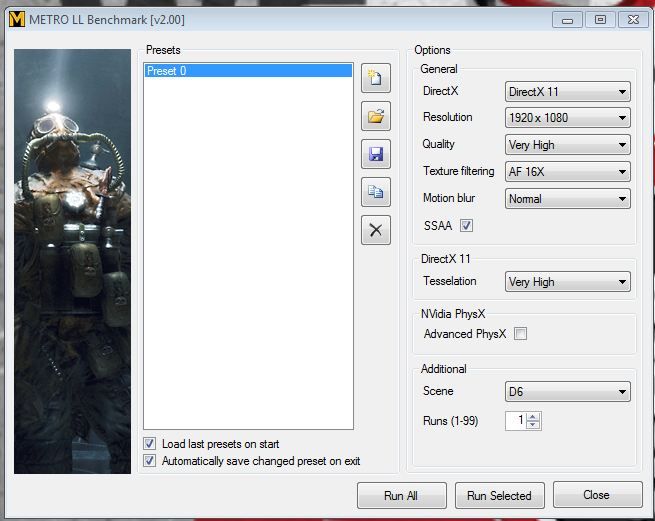Click the delete preset X icon
Image resolution: width=655 pixels, height=521 pixels.
point(375,230)
